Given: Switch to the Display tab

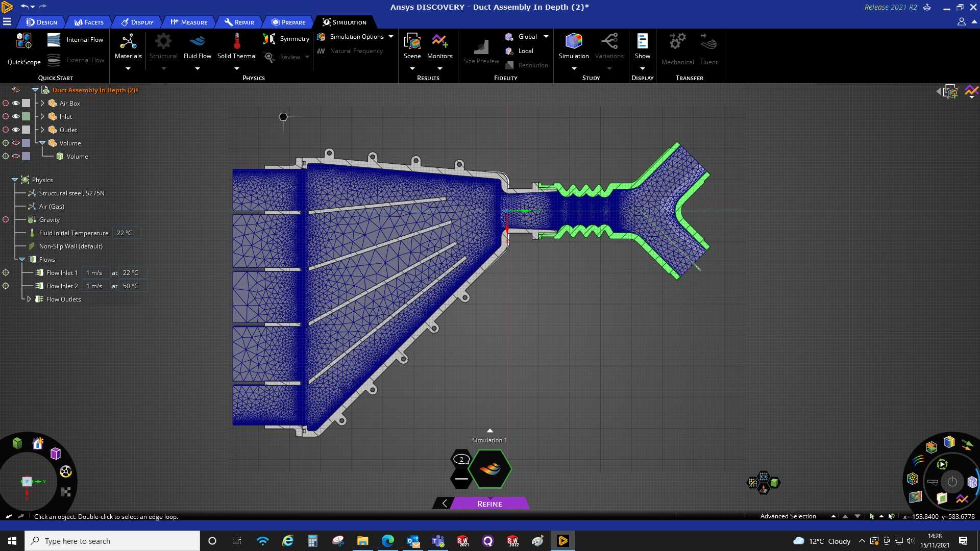Looking at the screenshot, I should coord(137,22).
